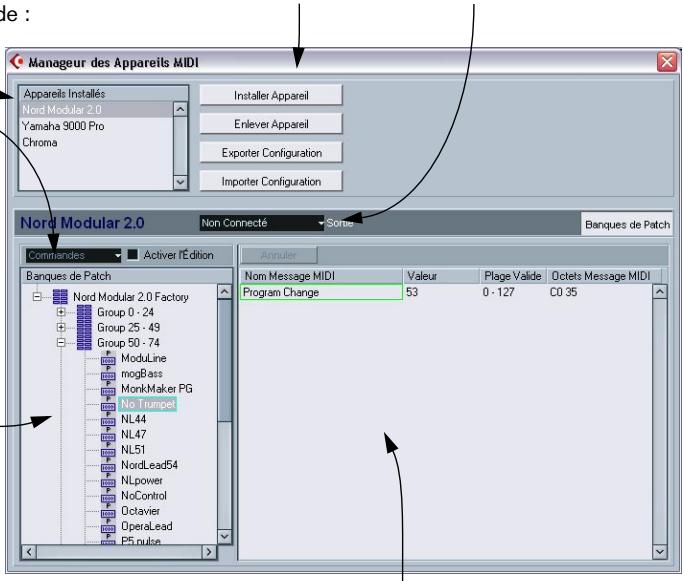Click the Plage Valide column header
This screenshot has height=581, width=684.
513,276
